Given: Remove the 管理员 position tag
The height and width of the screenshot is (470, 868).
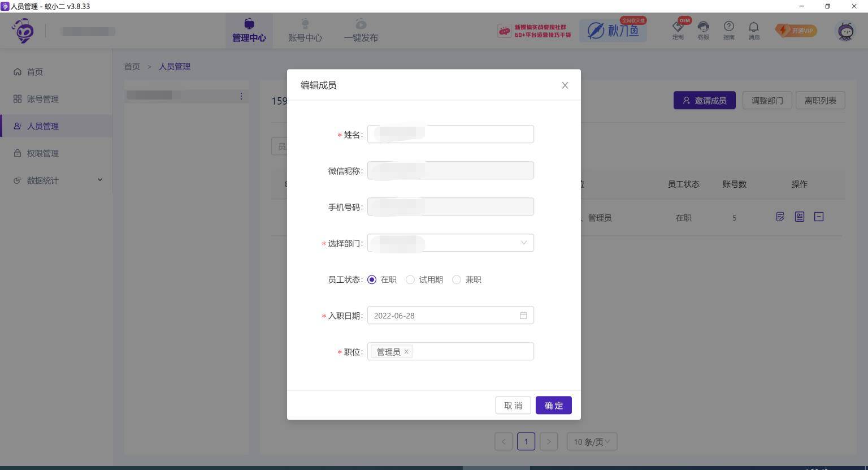Looking at the screenshot, I should pyautogui.click(x=406, y=351).
